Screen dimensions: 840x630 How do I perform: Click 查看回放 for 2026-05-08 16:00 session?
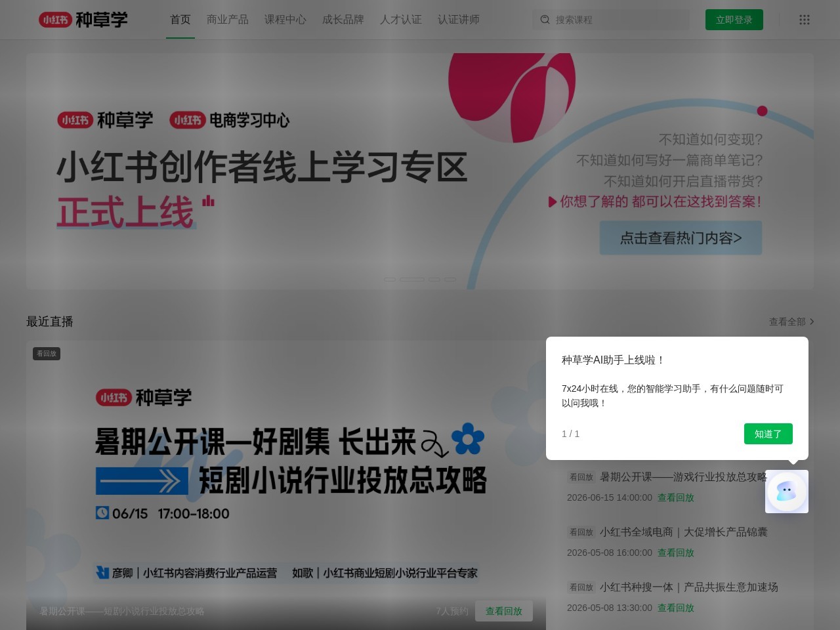(676, 553)
